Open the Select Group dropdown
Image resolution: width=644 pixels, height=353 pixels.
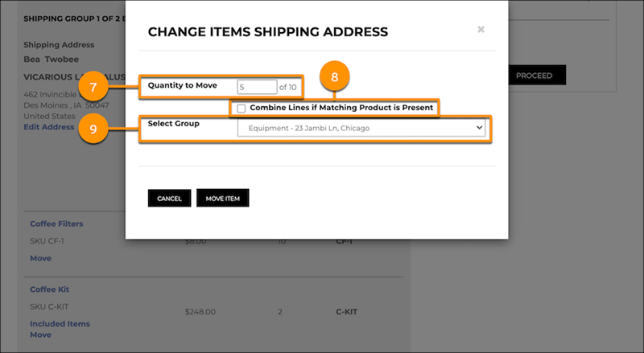pos(361,128)
